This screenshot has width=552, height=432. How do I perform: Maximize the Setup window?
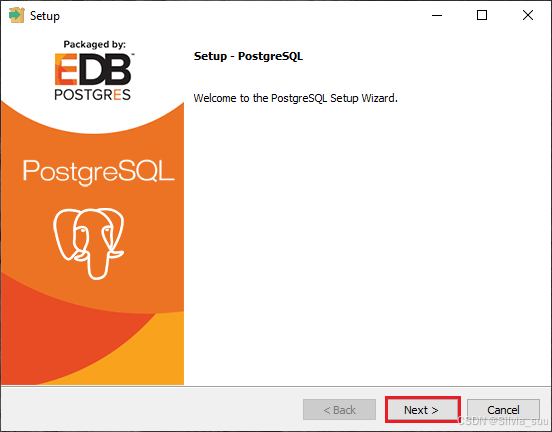point(482,15)
